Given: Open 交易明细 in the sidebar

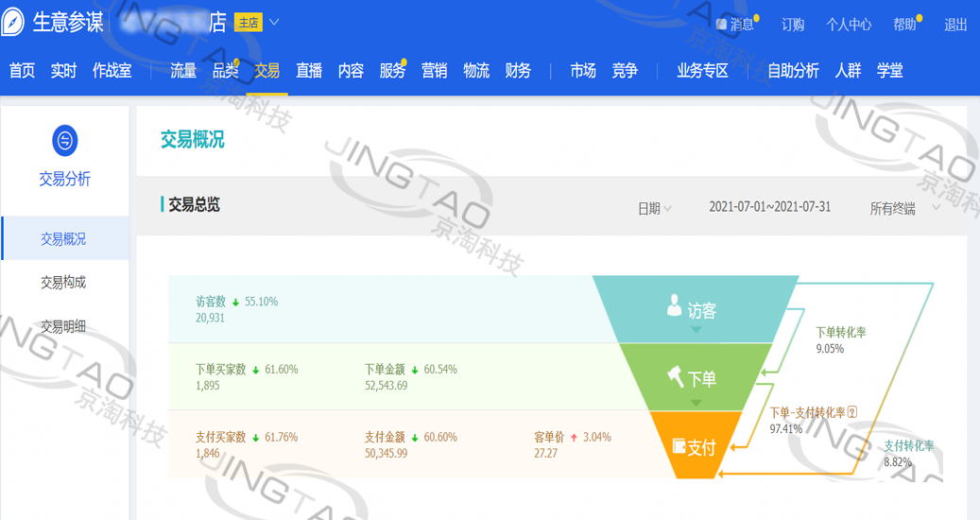Looking at the screenshot, I should [63, 326].
